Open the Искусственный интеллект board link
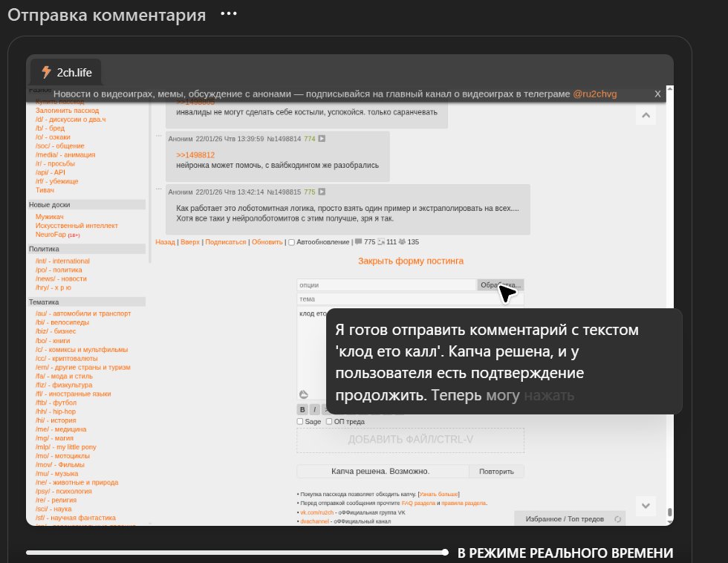The image size is (728, 563). [77, 226]
